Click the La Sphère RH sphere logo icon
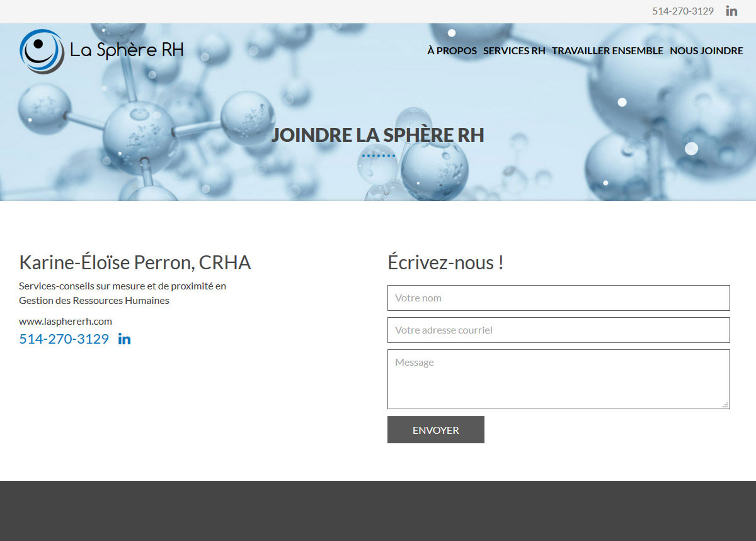This screenshot has width=756, height=541. pyautogui.click(x=42, y=50)
